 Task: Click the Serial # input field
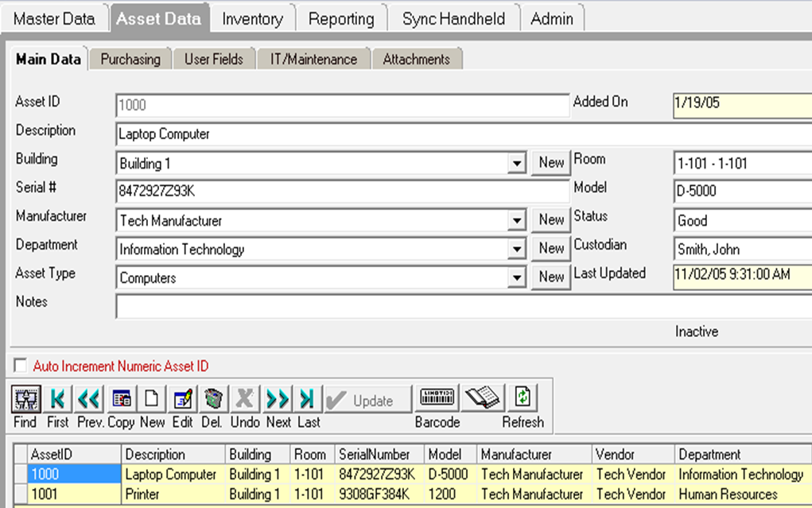tap(342, 191)
